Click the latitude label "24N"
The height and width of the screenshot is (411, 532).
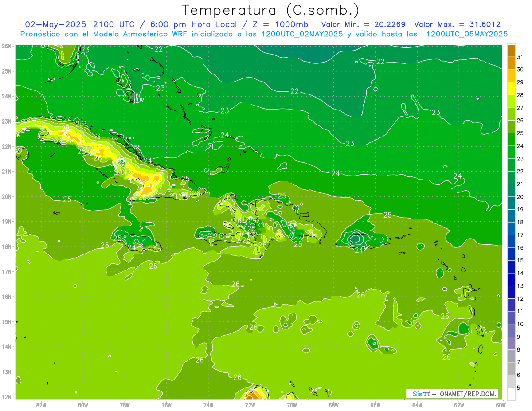(x=7, y=96)
